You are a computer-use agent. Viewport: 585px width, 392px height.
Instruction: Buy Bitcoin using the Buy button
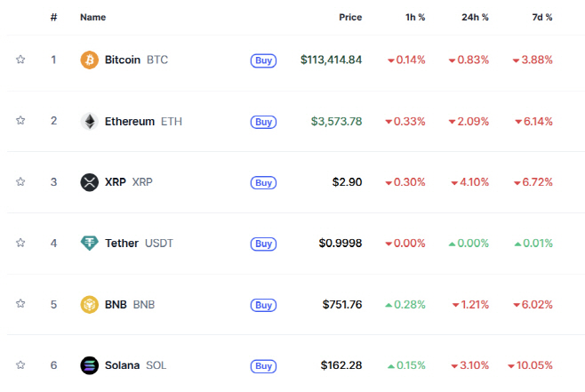pos(263,60)
